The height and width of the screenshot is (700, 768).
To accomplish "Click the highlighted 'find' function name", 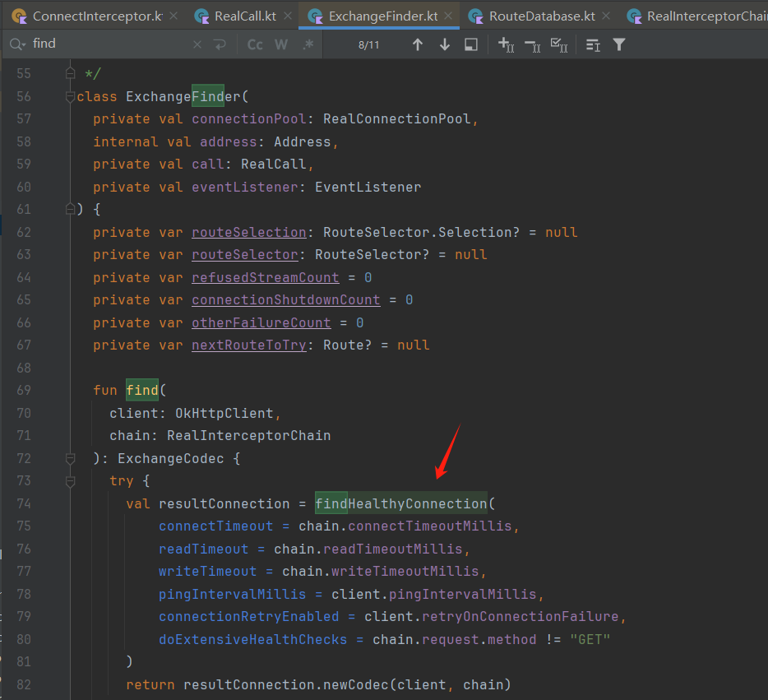I will tap(142, 391).
